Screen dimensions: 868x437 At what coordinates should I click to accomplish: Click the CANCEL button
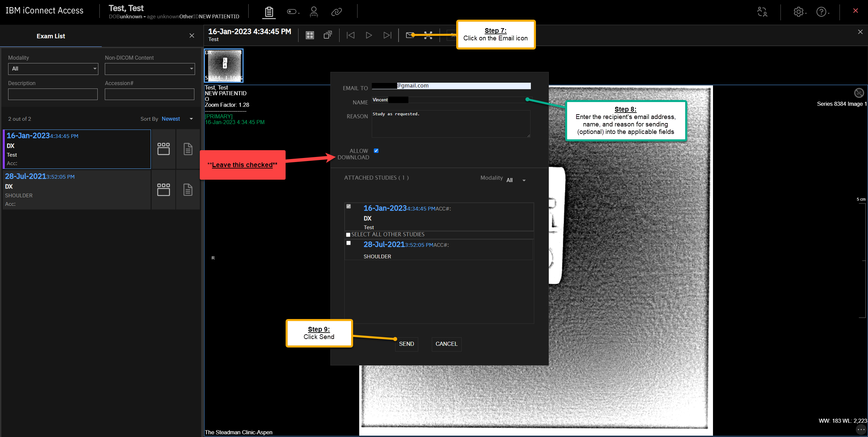[446, 344]
